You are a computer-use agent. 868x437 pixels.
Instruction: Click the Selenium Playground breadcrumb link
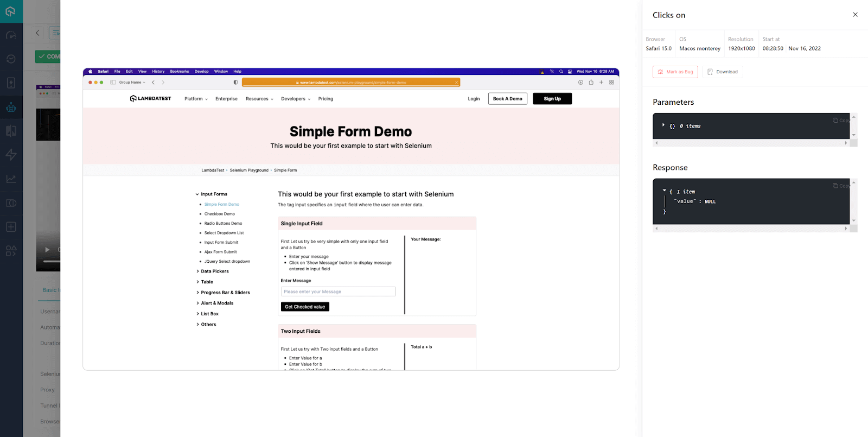click(249, 170)
